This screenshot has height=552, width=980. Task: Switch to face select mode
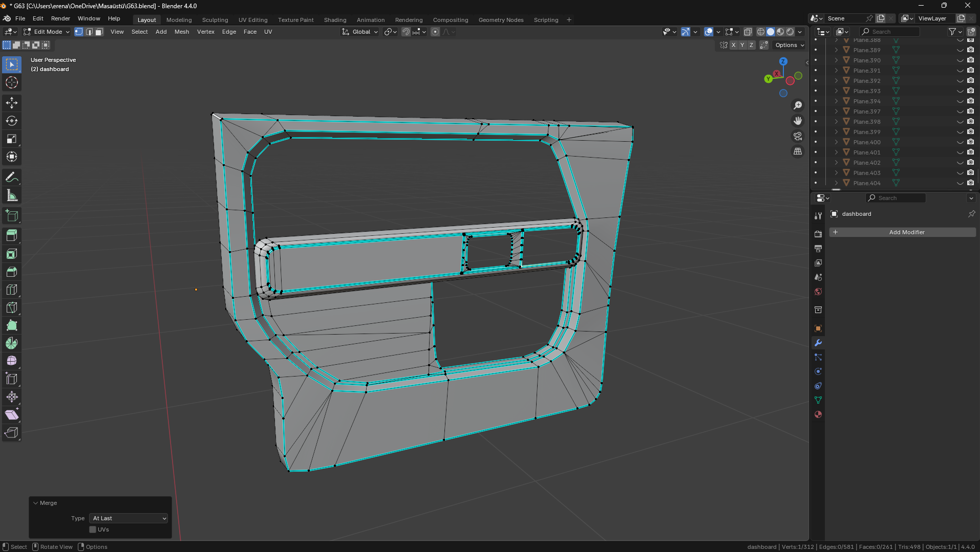99,32
